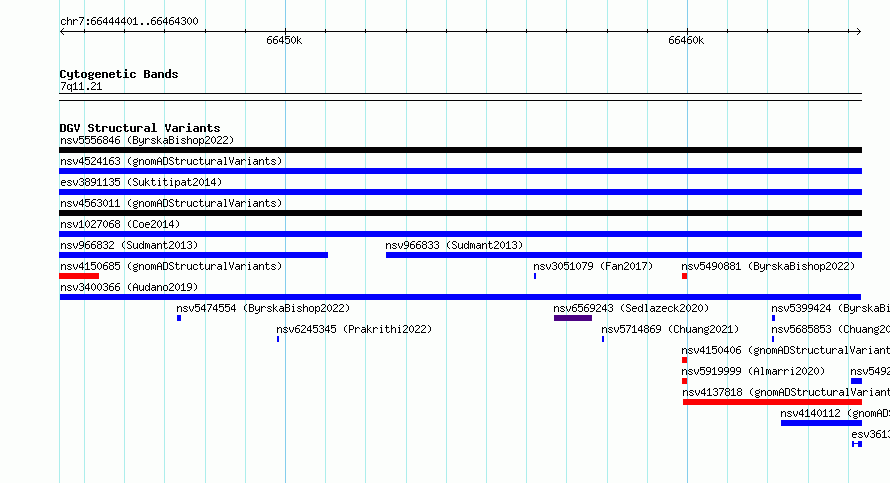Click nsv3400366 (Audano2019) label
This screenshot has width=890, height=483.
129,287
